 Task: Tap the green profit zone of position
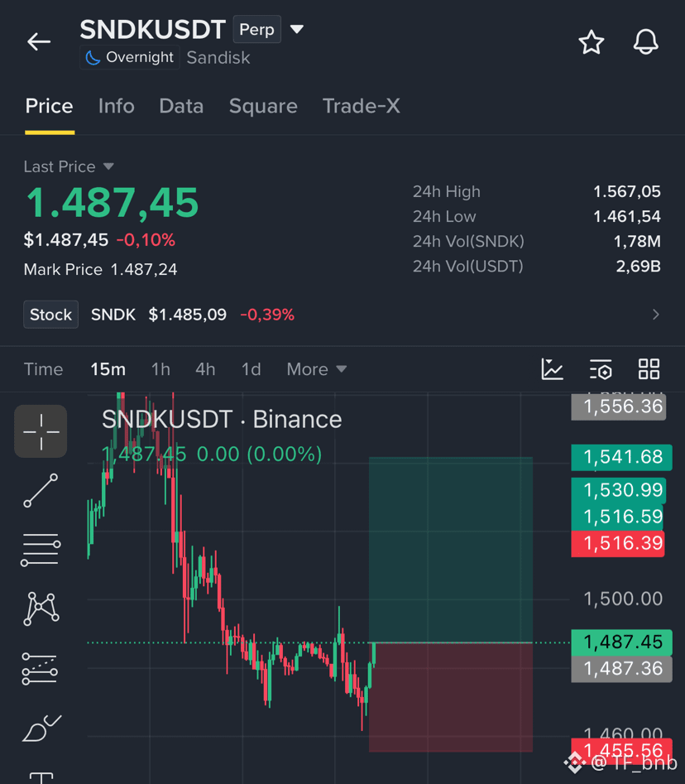(451, 550)
